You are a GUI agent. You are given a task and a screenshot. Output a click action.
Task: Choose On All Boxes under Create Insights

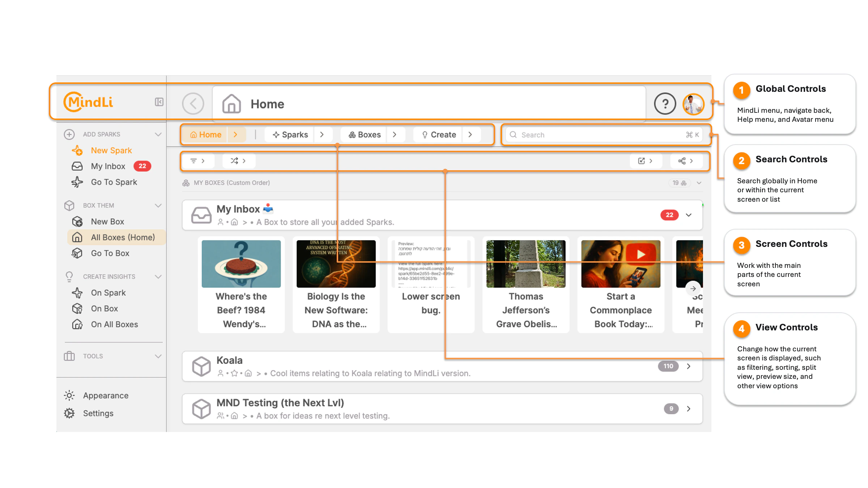click(114, 325)
